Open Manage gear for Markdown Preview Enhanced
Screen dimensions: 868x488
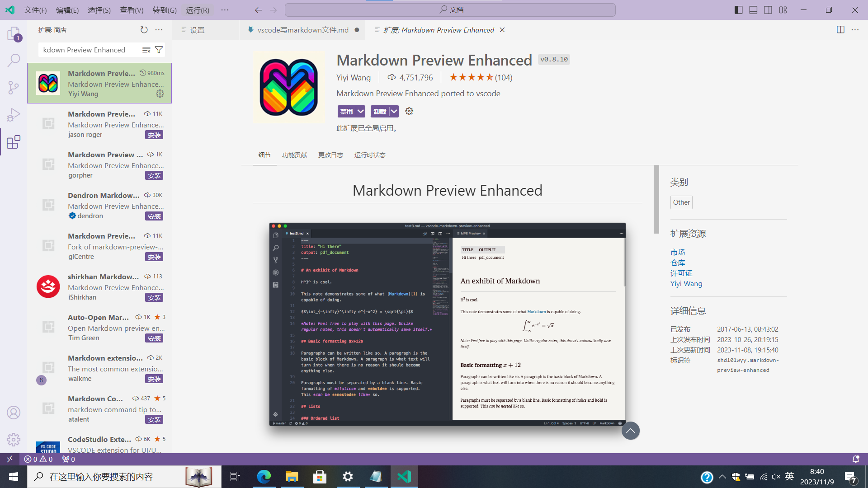click(160, 94)
